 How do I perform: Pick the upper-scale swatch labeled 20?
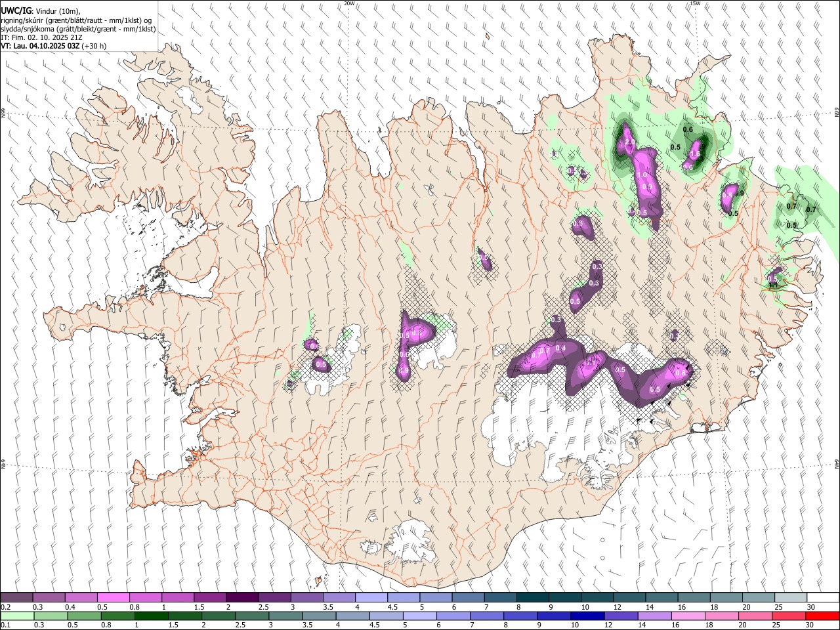point(759,598)
